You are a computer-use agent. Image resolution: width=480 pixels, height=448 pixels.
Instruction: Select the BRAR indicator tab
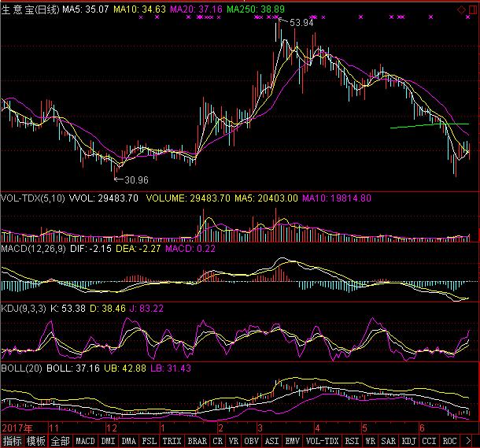pos(198,441)
